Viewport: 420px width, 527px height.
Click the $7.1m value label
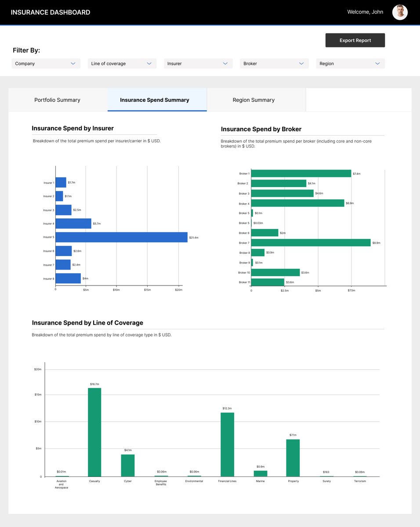pos(293,435)
